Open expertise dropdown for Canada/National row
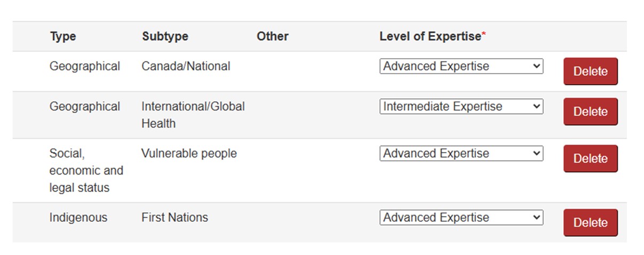This screenshot has height=255, width=644. click(x=461, y=67)
